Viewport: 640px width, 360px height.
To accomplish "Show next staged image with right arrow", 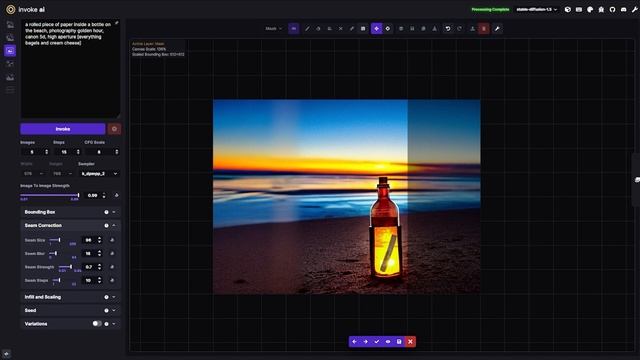I will (x=365, y=342).
